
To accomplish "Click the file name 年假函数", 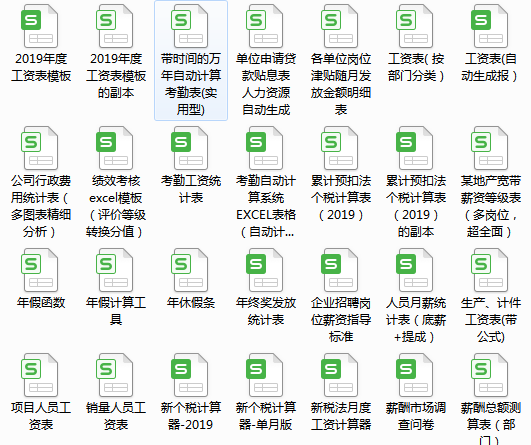I will (41, 303).
